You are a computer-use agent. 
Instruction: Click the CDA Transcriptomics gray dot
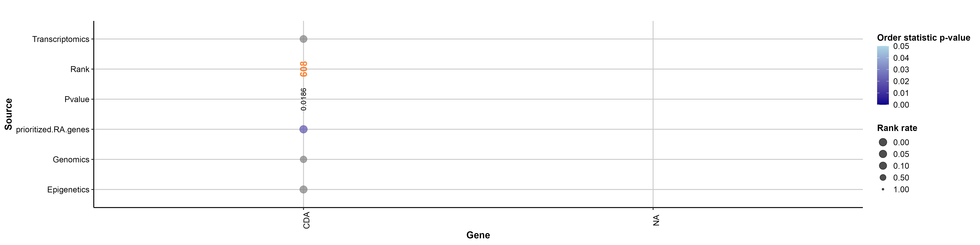pyautogui.click(x=303, y=39)
